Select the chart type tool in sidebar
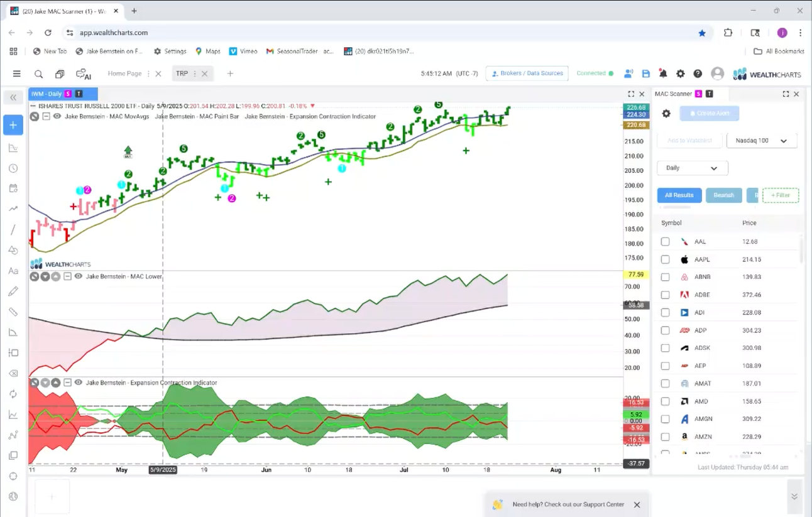Viewport: 812px width, 517px height. [13, 148]
